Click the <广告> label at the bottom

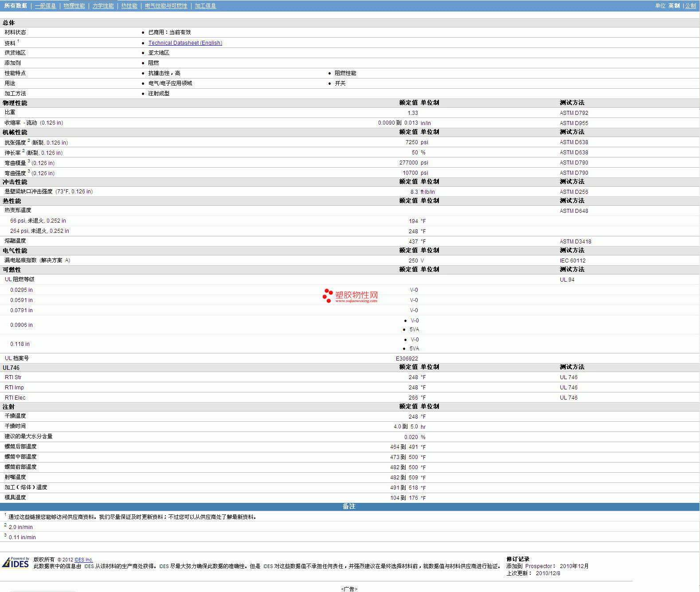pos(349,589)
